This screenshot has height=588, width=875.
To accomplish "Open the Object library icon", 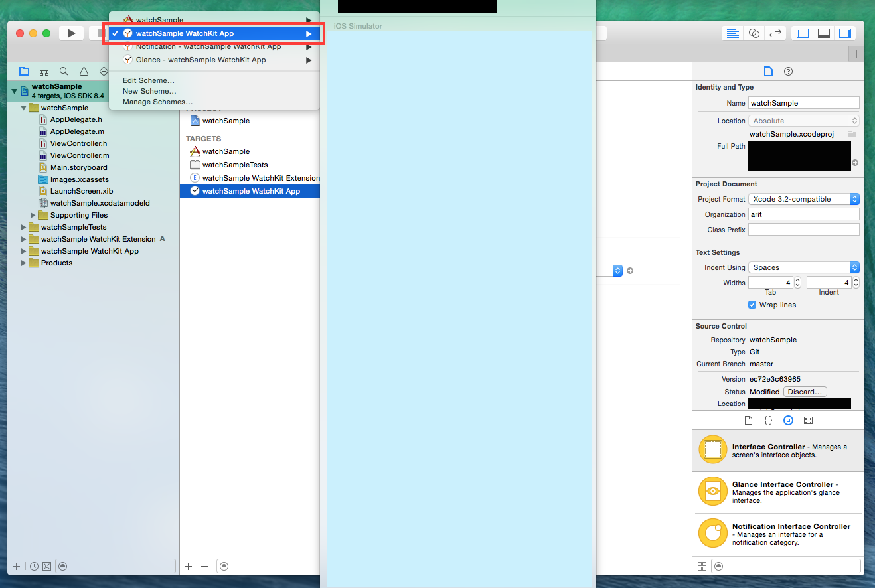I will point(788,420).
